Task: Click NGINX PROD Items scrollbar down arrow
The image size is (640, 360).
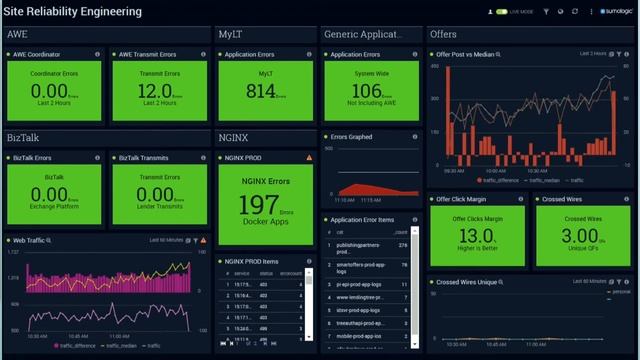Action: tap(309, 337)
